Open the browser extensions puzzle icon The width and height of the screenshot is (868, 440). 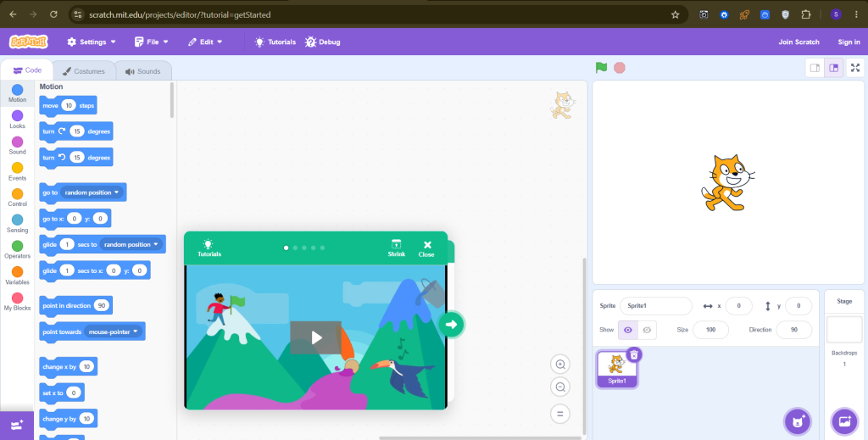[806, 15]
